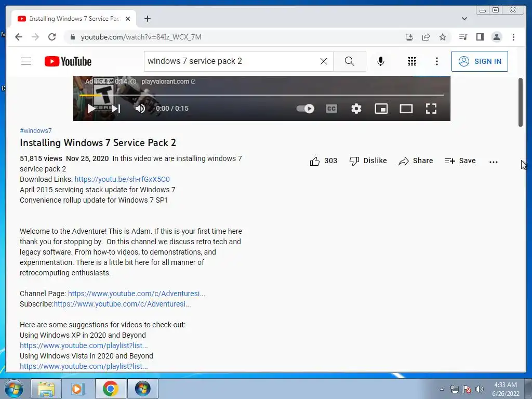This screenshot has height=399, width=532.
Task: Go to the YouTube home logo
Action: click(x=68, y=61)
